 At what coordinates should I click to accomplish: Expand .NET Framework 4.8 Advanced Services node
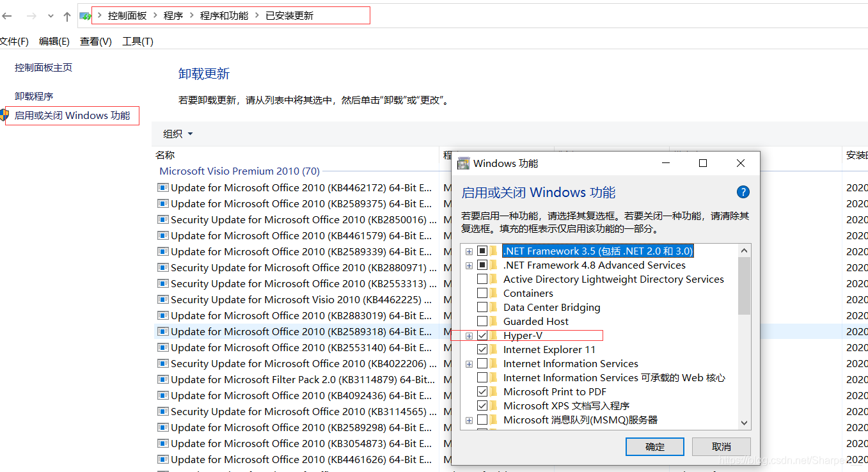click(469, 265)
